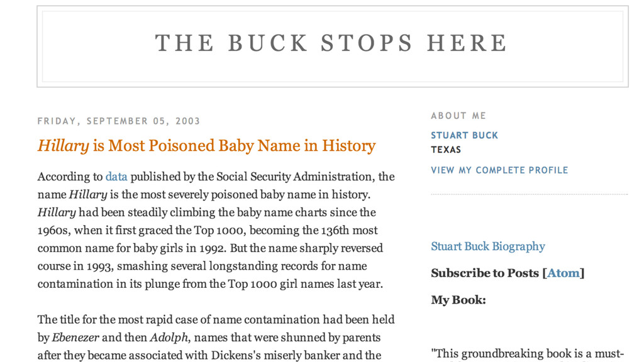Click "View my complete profile"
The height and width of the screenshot is (362, 644).
click(499, 170)
